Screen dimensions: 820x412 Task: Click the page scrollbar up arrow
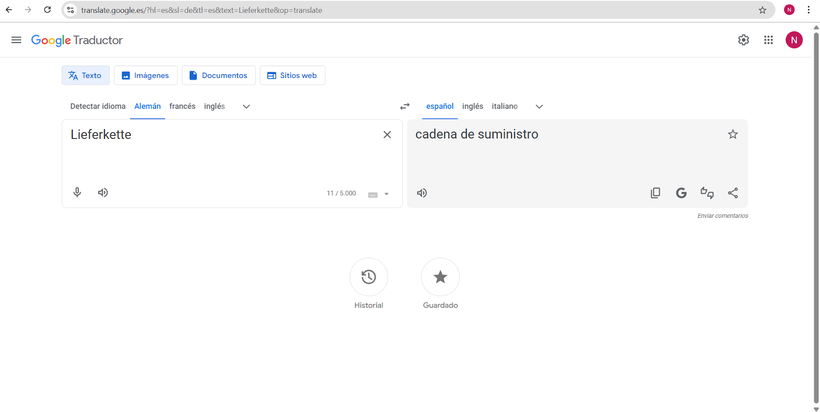[x=816, y=27]
